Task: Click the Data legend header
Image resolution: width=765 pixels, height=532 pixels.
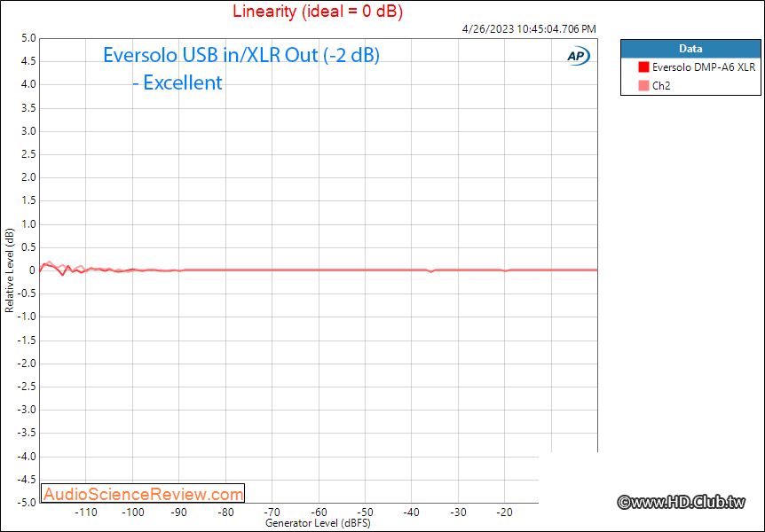Action: pos(690,49)
